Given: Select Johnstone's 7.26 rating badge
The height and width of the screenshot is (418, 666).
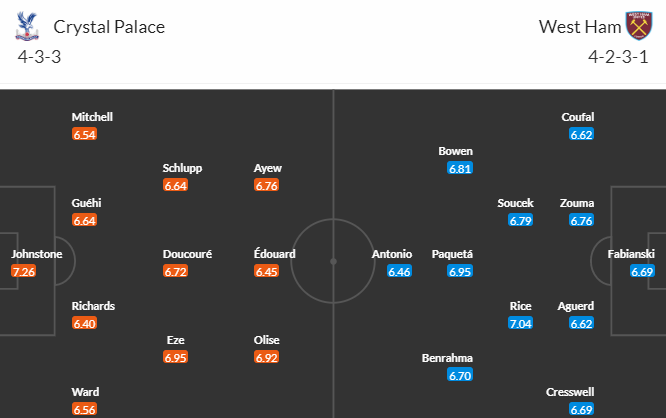Looking at the screenshot, I should tap(23, 271).
